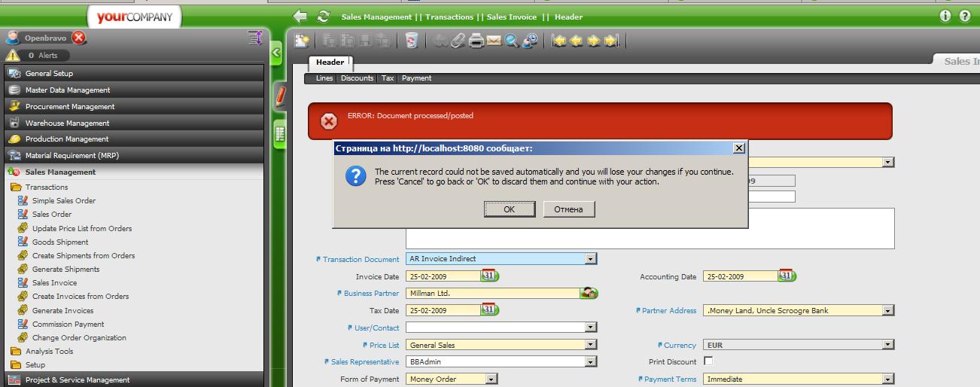Open the Currency dropdown
This screenshot has width=980, height=387.
coord(888,345)
